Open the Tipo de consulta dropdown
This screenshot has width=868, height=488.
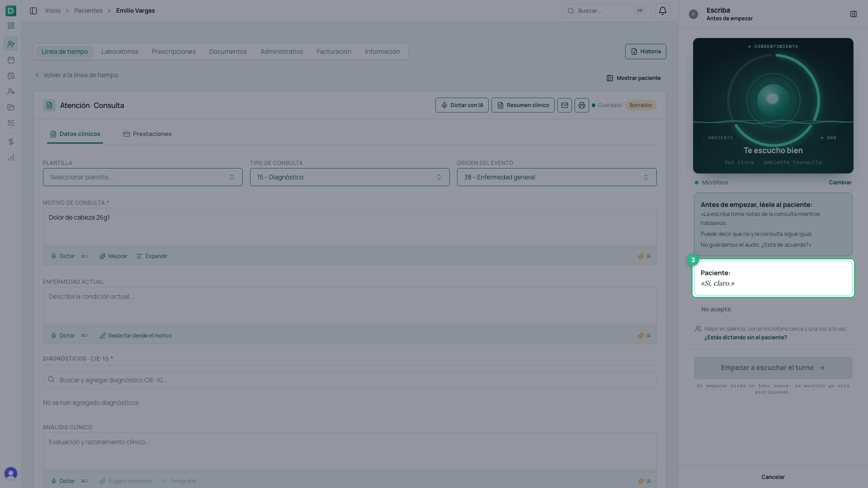(x=350, y=177)
